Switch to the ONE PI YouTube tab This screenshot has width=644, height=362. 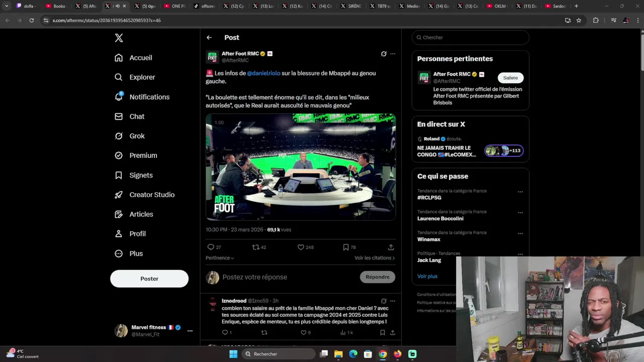[x=175, y=6]
